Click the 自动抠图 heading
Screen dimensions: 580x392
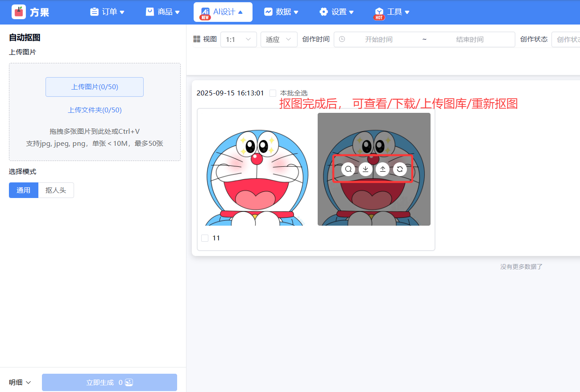25,37
